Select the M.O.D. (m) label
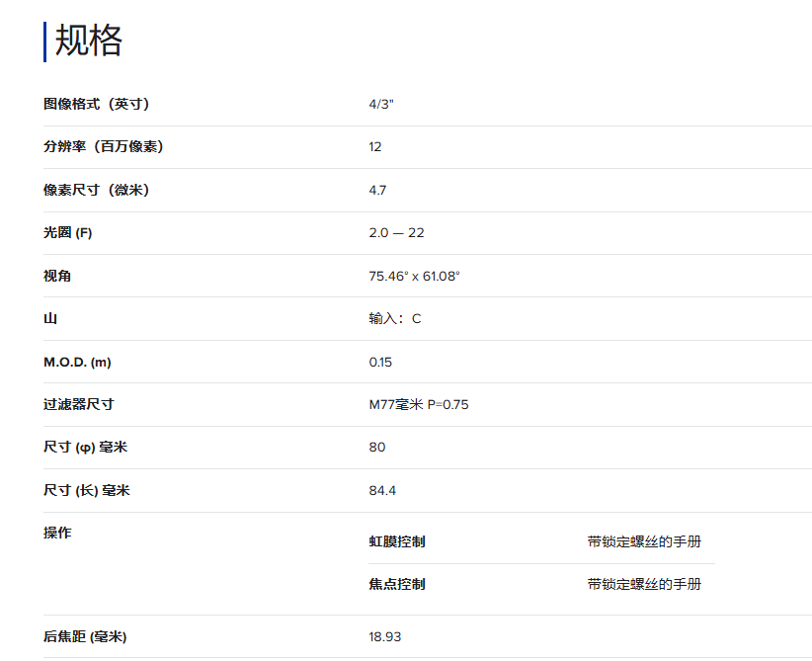 tap(77, 362)
